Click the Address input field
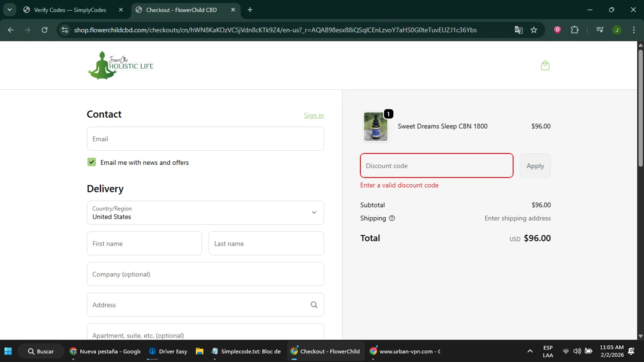Image resolution: width=644 pixels, height=362 pixels. [205, 305]
